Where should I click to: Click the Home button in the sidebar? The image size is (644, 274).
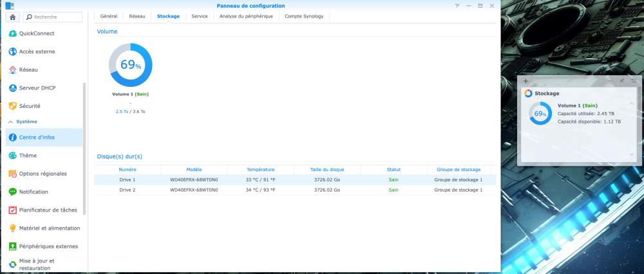pyautogui.click(x=13, y=17)
